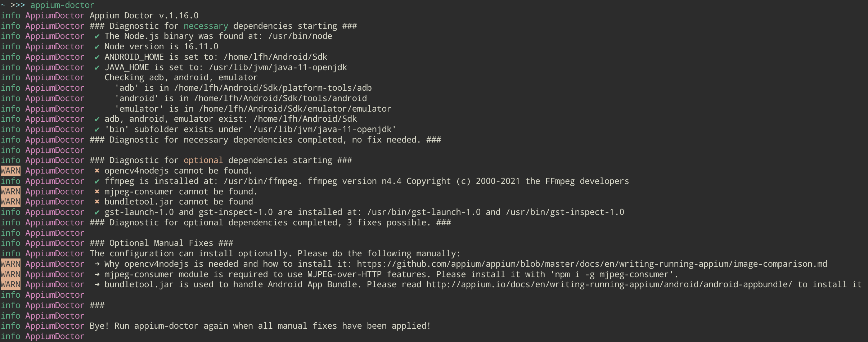Click the X mark beside "opencv4nodejs cannot be found"

tap(97, 171)
